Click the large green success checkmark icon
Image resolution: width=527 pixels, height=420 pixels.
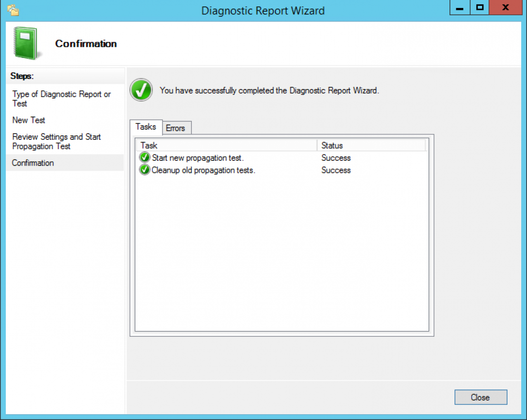[141, 90]
